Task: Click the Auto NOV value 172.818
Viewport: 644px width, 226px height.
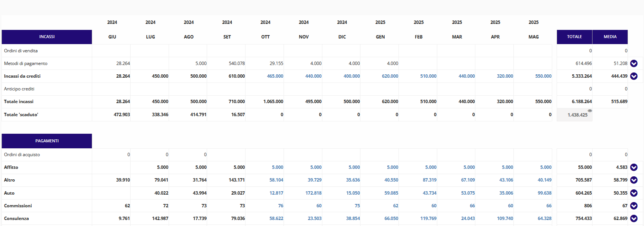Action: click(313, 193)
